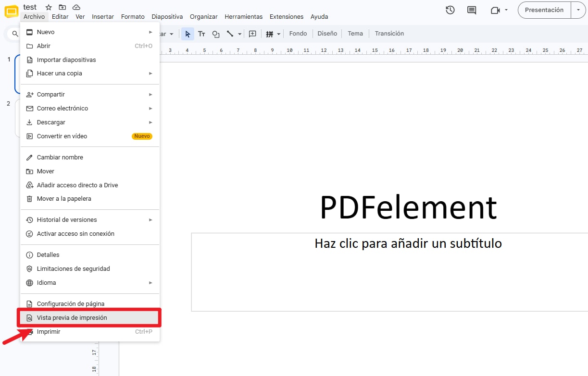The width and height of the screenshot is (588, 376).
Task: Click the slide layout grid icon
Action: [x=270, y=34]
